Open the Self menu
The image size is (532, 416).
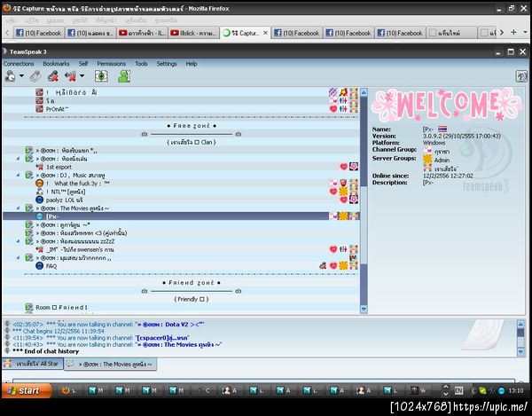tap(83, 64)
